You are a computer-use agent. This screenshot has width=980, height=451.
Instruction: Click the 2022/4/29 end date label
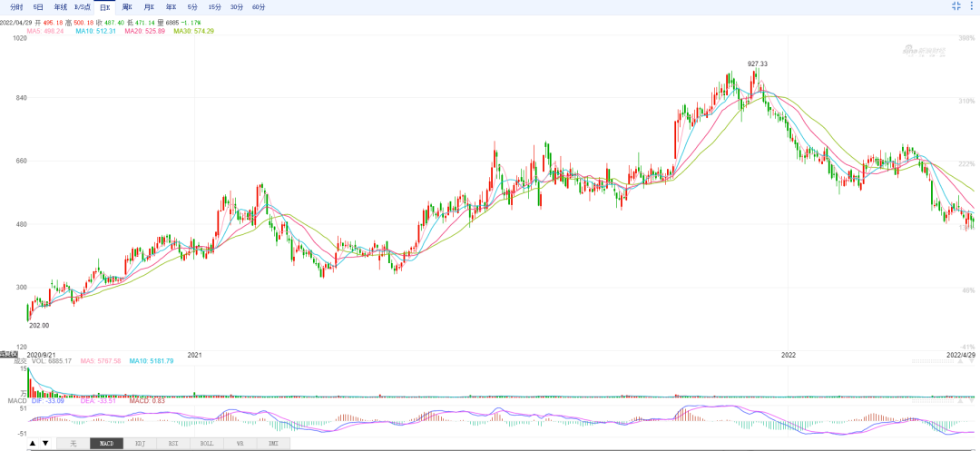click(961, 355)
